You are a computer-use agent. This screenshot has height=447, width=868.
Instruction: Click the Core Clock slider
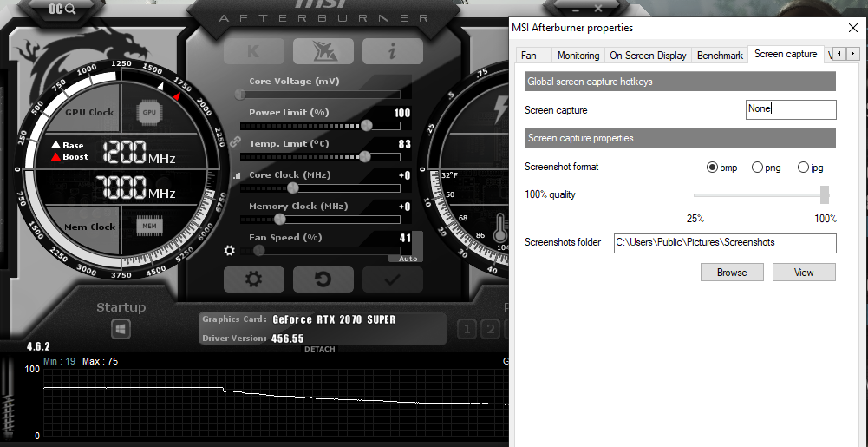(320, 188)
